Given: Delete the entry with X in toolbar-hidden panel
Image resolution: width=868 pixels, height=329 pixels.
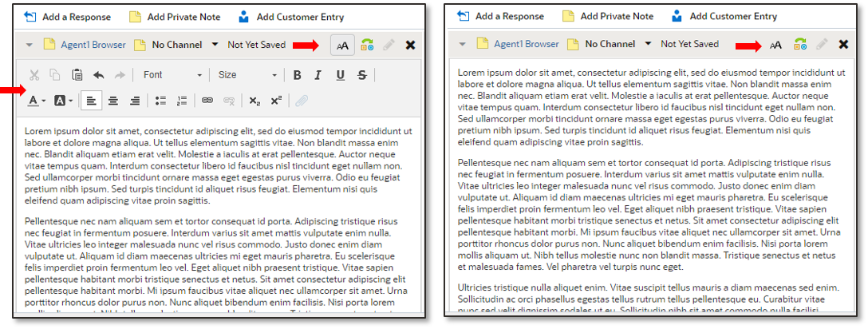Looking at the screenshot, I should [843, 44].
